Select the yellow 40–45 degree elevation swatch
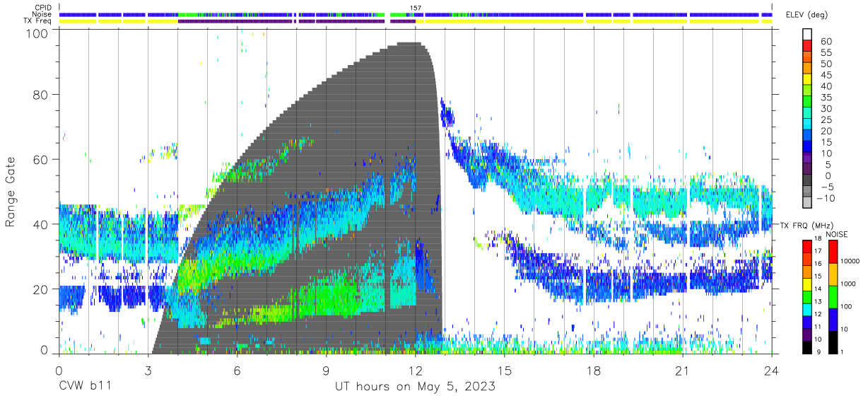This screenshot has width=868, height=401. [x=808, y=81]
